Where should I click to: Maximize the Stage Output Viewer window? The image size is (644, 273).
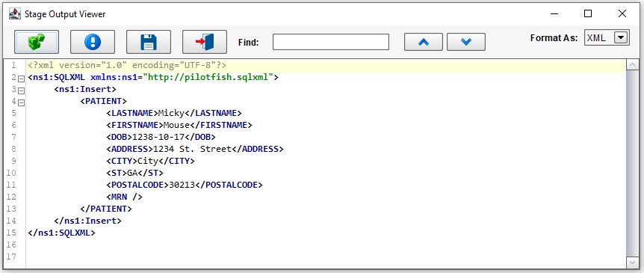click(x=588, y=14)
